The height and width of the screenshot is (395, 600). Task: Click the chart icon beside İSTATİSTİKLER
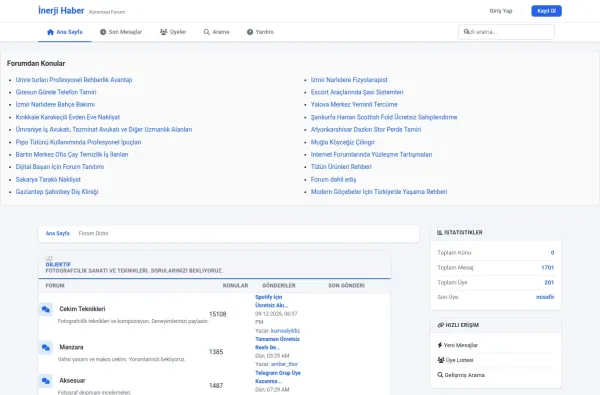440,233
